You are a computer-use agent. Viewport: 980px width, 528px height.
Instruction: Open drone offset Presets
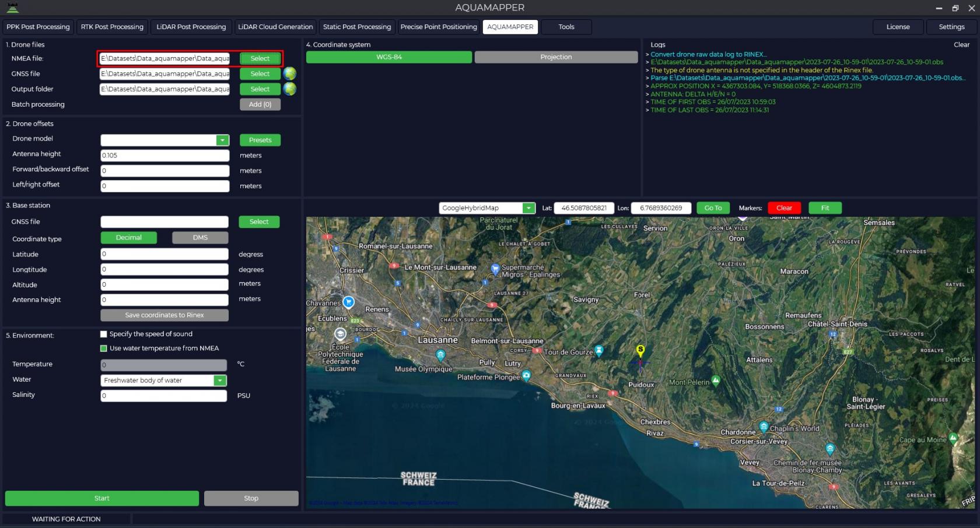(260, 140)
